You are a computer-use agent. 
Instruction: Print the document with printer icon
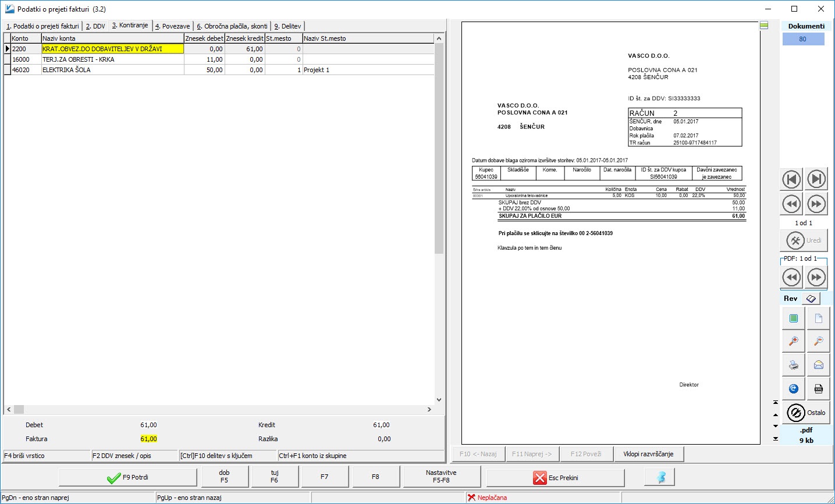coord(793,365)
